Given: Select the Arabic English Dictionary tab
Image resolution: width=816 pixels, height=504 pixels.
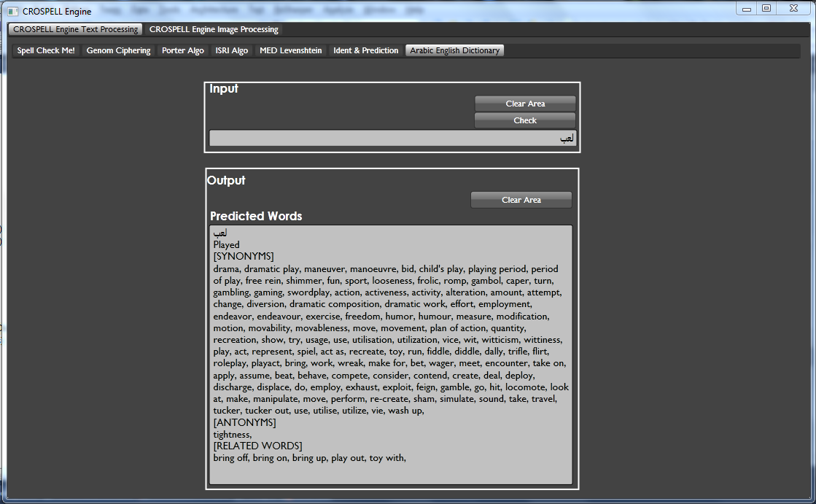Looking at the screenshot, I should point(454,51).
